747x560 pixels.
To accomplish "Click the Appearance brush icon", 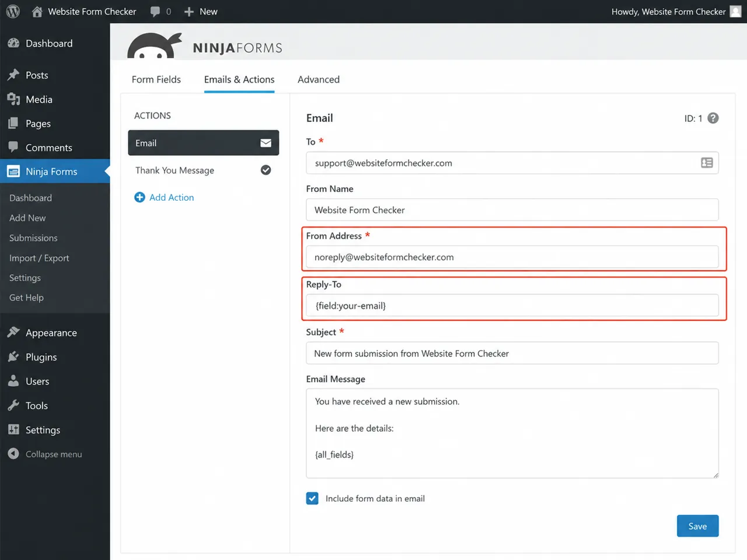I will pyautogui.click(x=13, y=332).
